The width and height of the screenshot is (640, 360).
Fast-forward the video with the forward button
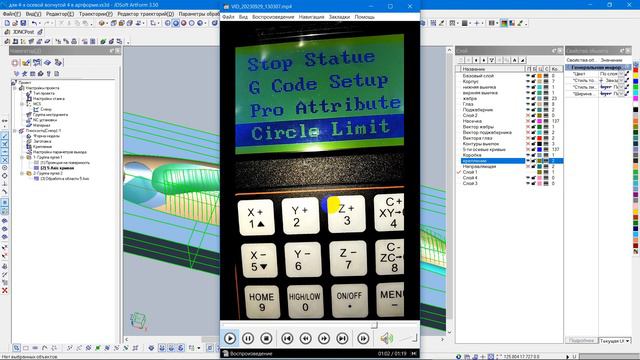(x=324, y=338)
